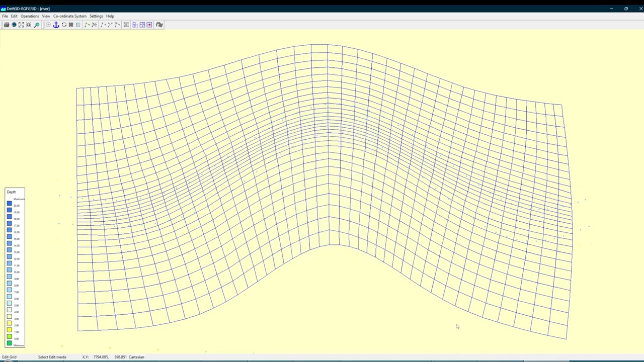Open the File menu
This screenshot has height=362, width=644.
tap(5, 16)
